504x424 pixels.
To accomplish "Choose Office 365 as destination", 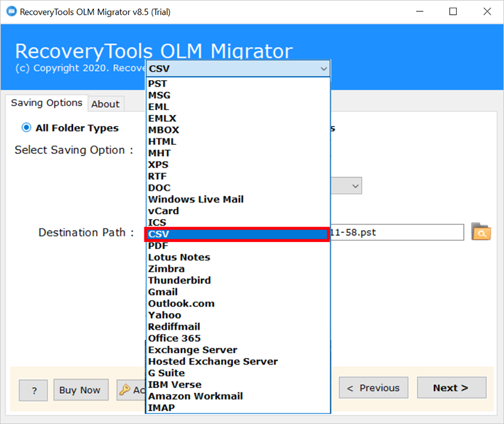I will tap(238, 338).
